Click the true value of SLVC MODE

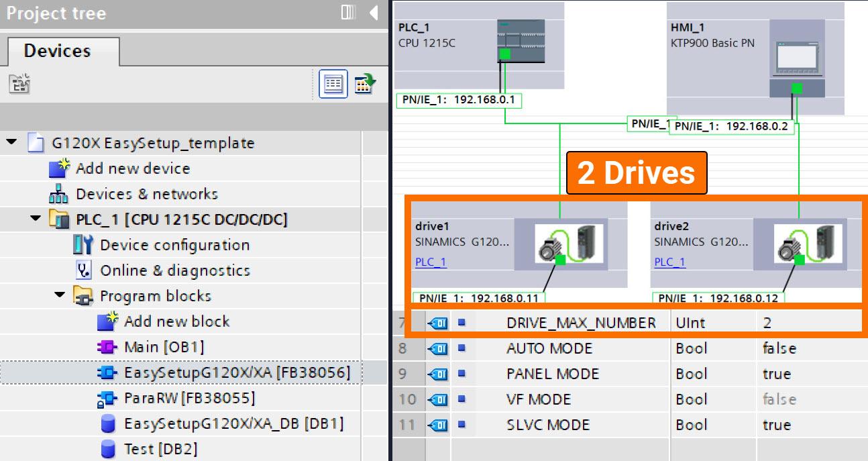777,425
